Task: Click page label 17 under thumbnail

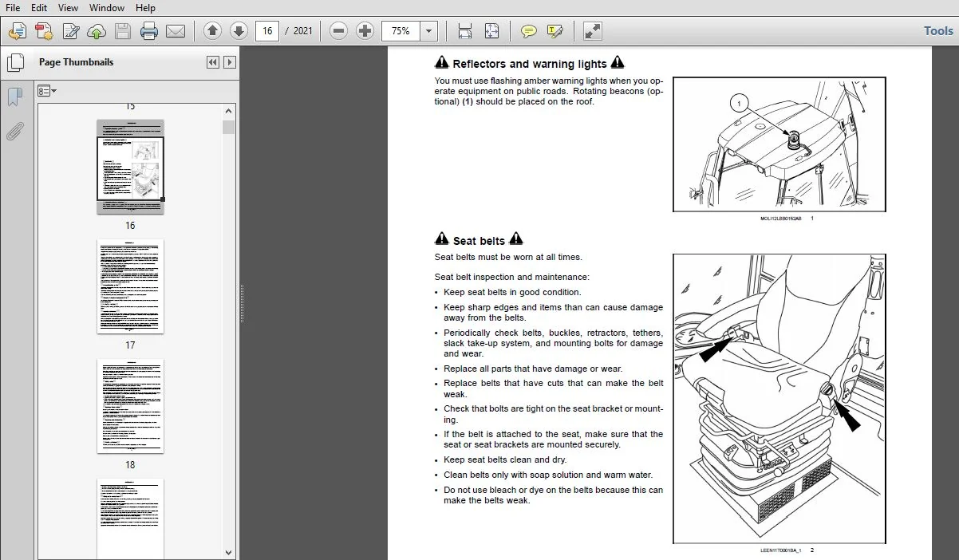Action: click(130, 345)
